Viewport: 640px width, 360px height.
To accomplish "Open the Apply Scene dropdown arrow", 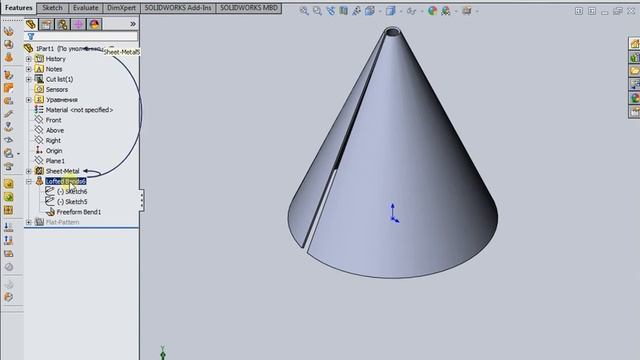I will click(456, 11).
